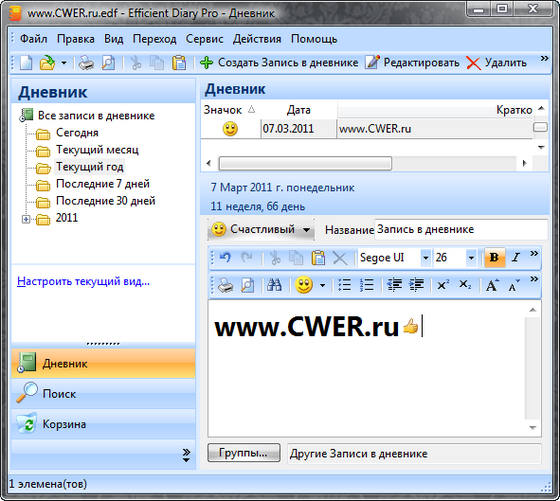Toggle Bold formatting button
The width and height of the screenshot is (560, 501).
494,257
